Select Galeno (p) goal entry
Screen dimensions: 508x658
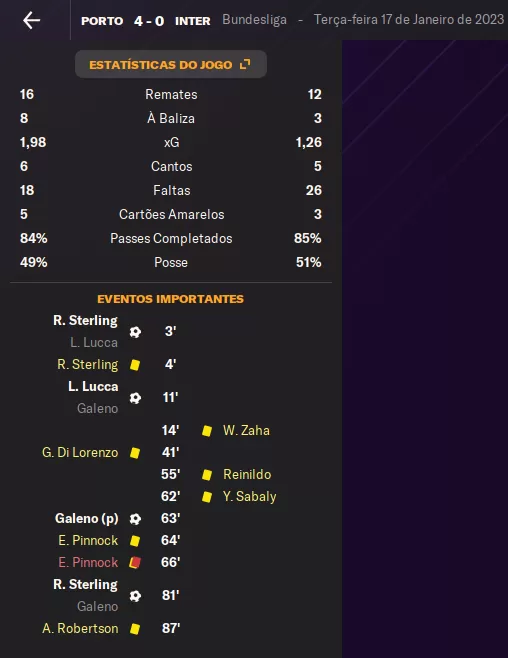(87, 519)
